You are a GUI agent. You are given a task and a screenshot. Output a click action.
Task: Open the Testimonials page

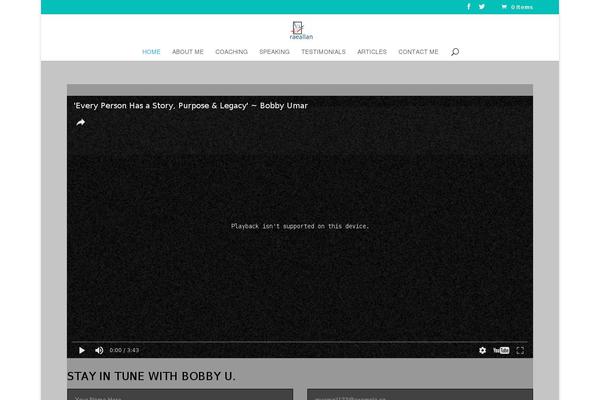(323, 52)
